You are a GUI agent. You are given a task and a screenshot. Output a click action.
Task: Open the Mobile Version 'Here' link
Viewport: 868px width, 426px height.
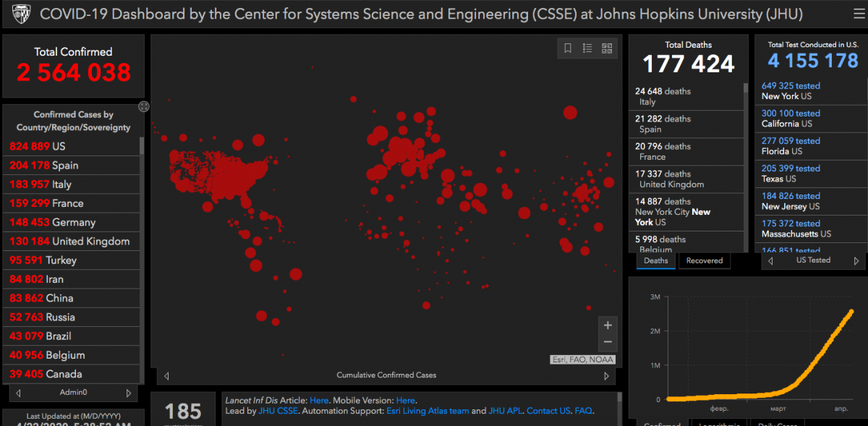406,400
